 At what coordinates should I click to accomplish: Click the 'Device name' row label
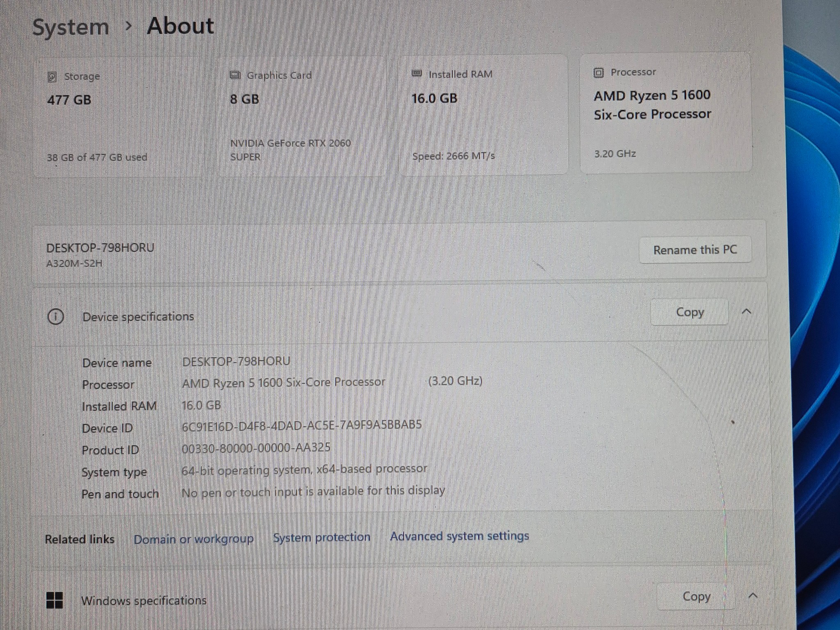[x=117, y=363]
